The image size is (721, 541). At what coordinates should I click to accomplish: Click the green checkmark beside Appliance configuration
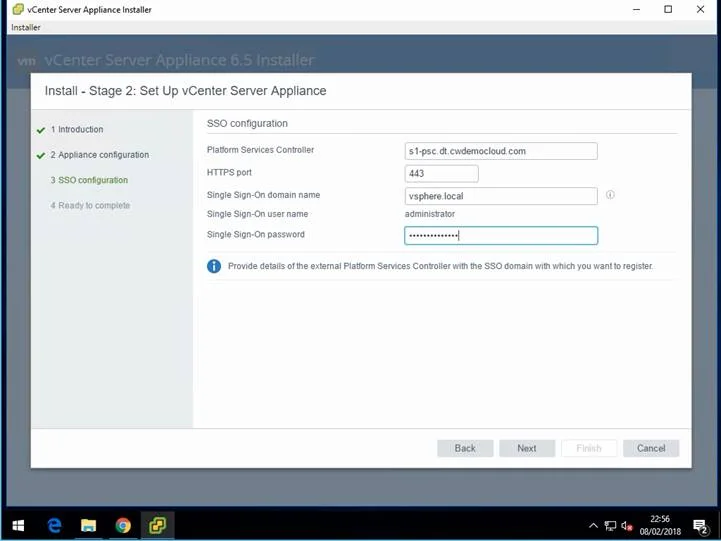click(x=41, y=156)
